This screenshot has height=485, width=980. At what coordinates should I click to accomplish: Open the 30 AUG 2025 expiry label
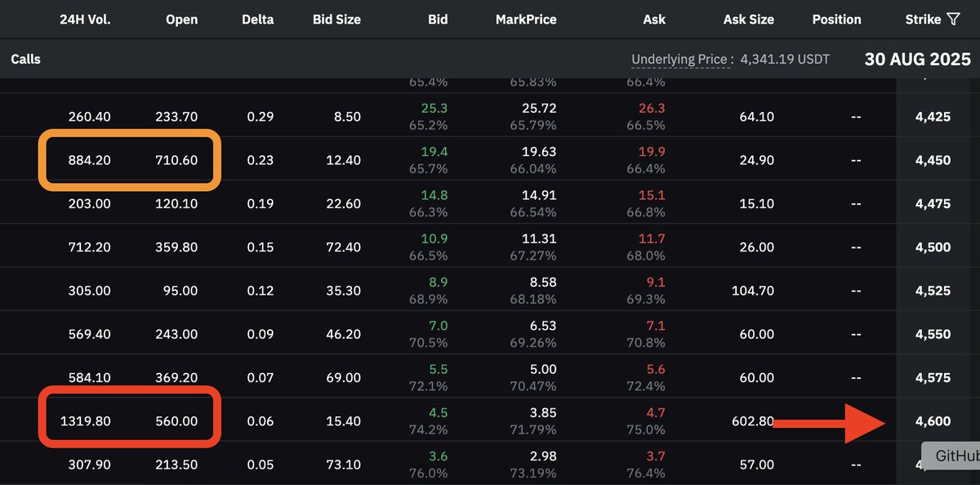click(918, 60)
